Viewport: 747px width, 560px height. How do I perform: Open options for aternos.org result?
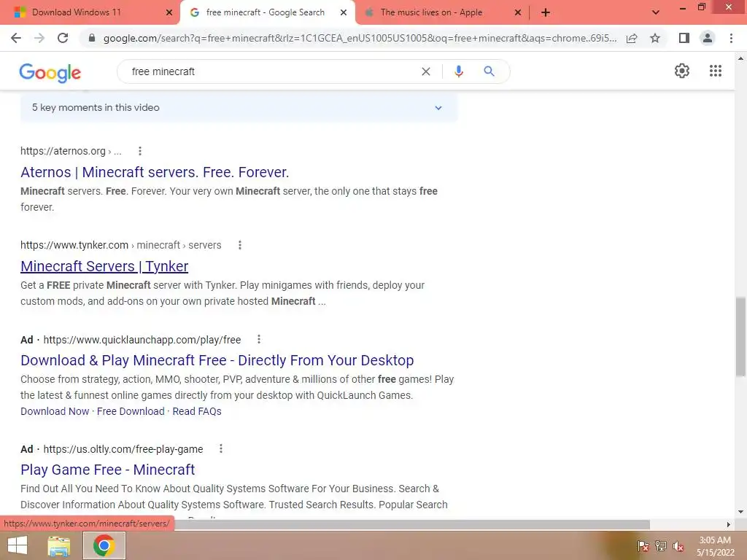coord(139,151)
